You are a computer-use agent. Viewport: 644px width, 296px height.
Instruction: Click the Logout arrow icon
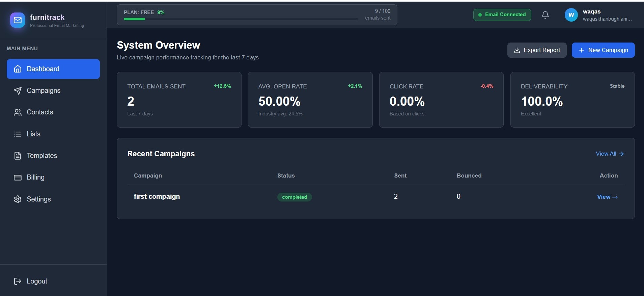(18, 281)
